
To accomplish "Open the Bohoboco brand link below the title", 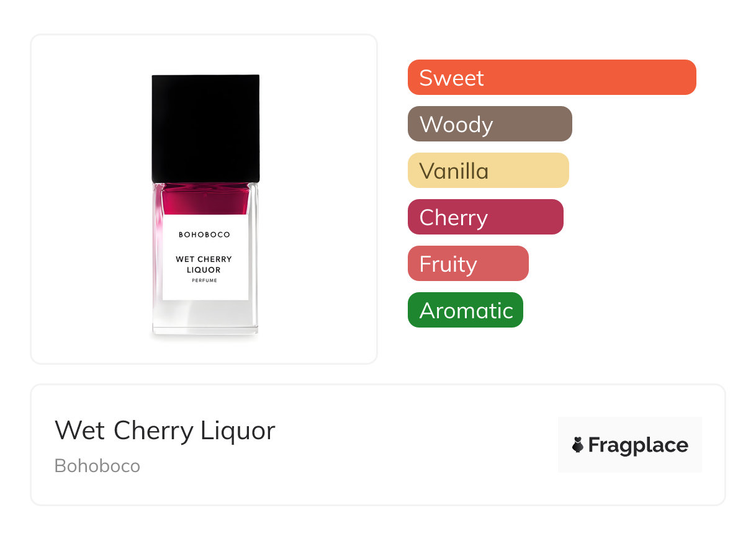I will click(97, 466).
